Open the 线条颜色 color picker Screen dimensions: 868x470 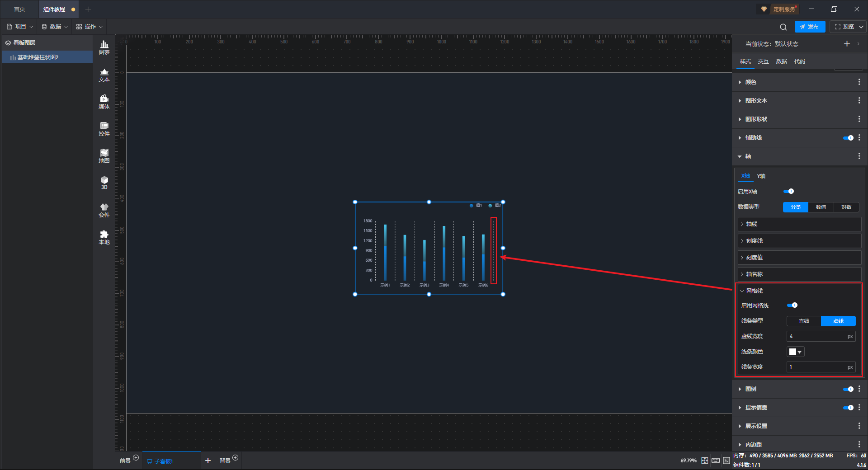[796, 352]
